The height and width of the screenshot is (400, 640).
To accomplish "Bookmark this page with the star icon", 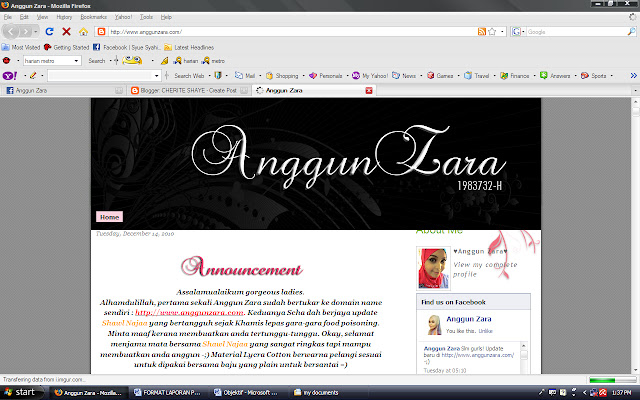I will point(492,31).
